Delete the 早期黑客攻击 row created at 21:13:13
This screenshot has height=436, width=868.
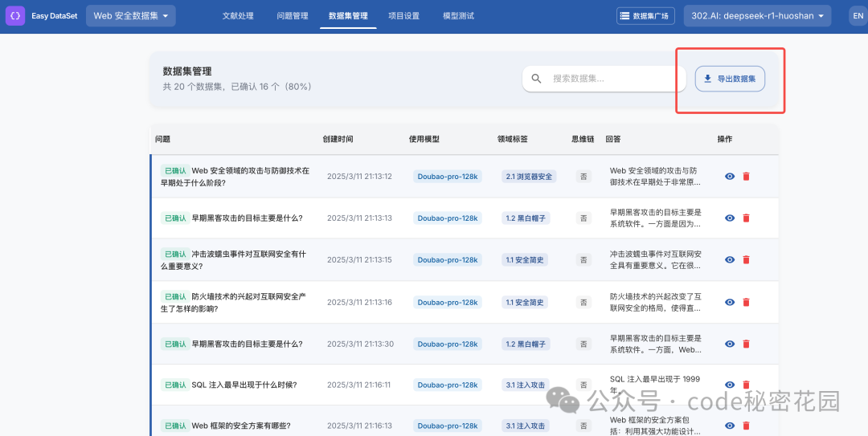tap(746, 218)
